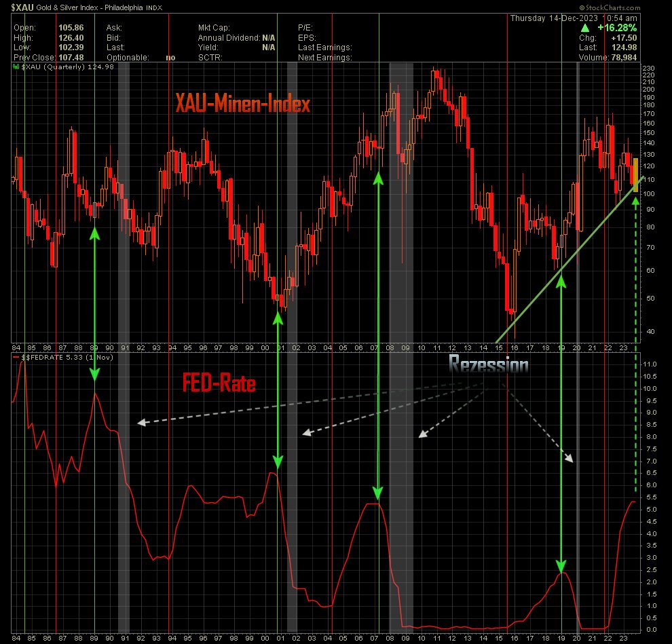Click the 'Rezession' annotation label
Image resolution: width=672 pixels, height=644 pixels.
point(489,364)
